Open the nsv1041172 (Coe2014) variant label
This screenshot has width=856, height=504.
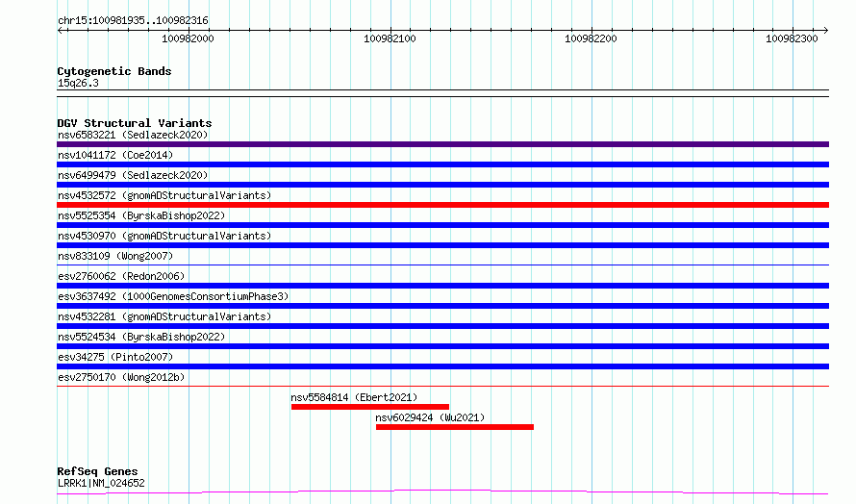pos(115,155)
